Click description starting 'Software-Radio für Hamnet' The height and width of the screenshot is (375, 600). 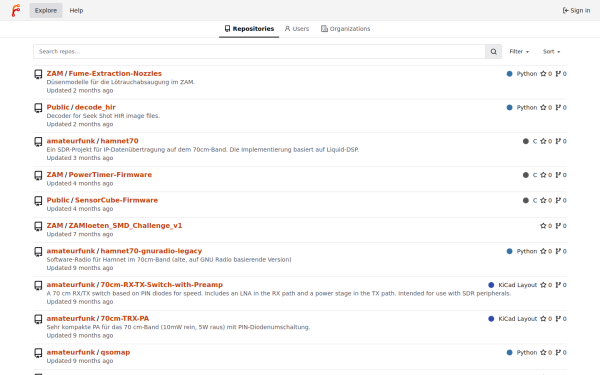point(169,259)
